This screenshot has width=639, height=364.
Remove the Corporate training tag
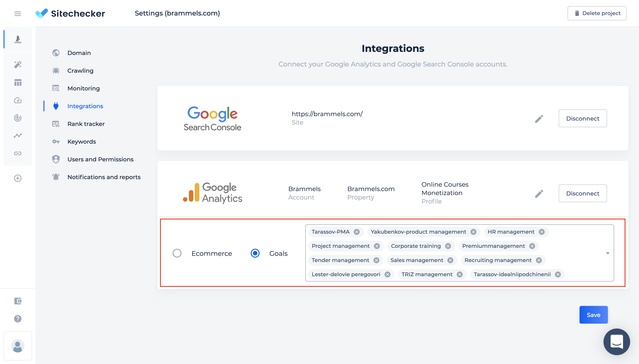pos(448,246)
